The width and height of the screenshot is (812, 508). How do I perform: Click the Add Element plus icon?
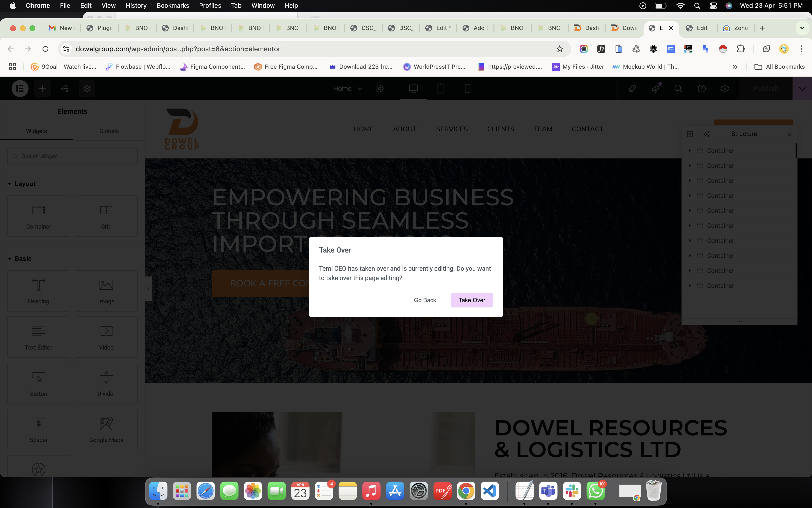click(42, 88)
